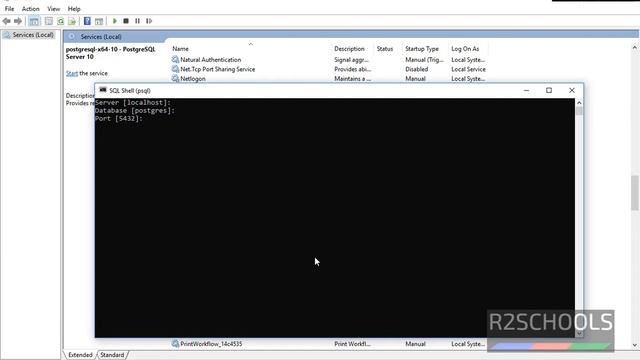
Task: Open Help via blue question mark icon
Action: click(87, 21)
